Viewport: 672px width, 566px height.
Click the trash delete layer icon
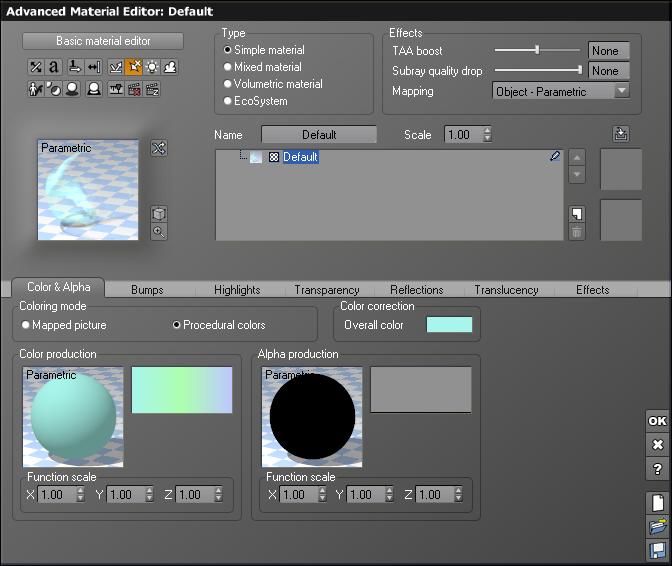[577, 232]
